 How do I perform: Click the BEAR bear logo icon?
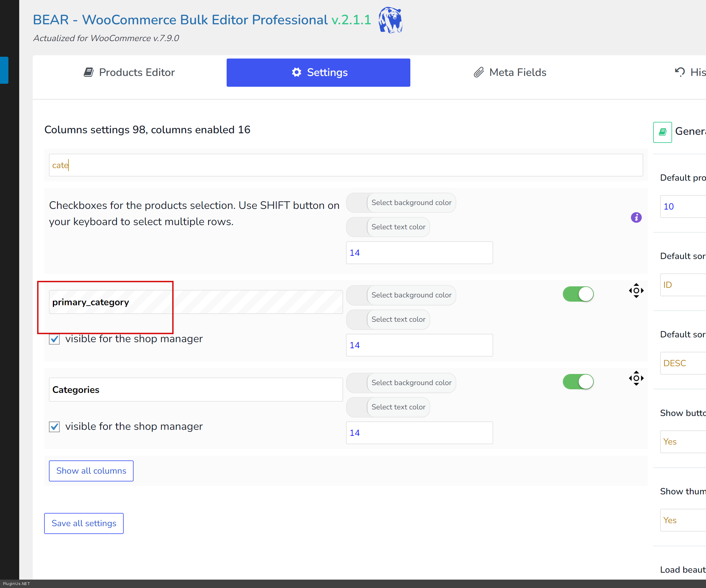coord(390,20)
